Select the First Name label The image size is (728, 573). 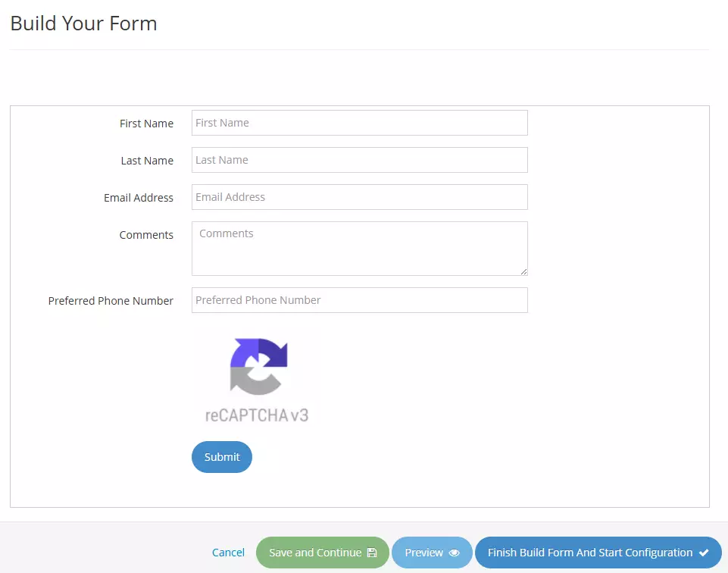point(146,124)
